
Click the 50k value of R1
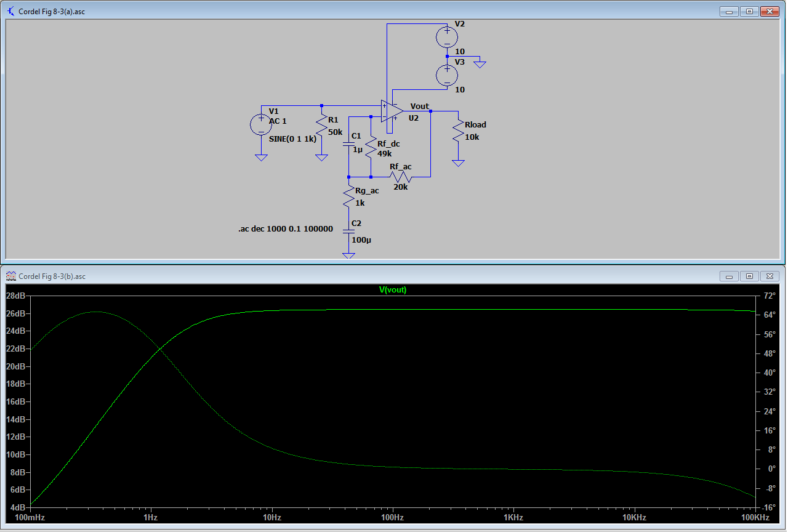click(336, 132)
